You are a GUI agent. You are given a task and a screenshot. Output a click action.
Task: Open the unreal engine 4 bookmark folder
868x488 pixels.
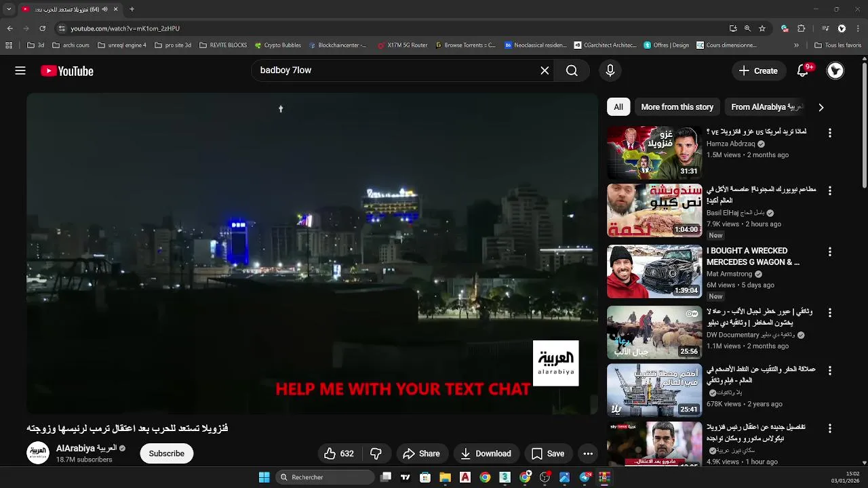pyautogui.click(x=122, y=45)
